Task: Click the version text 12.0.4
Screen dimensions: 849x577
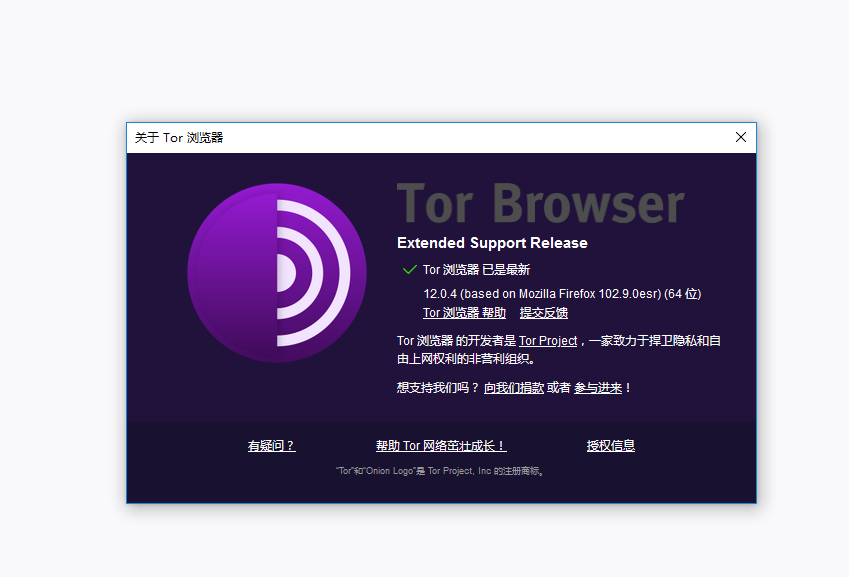Action: 440,294
